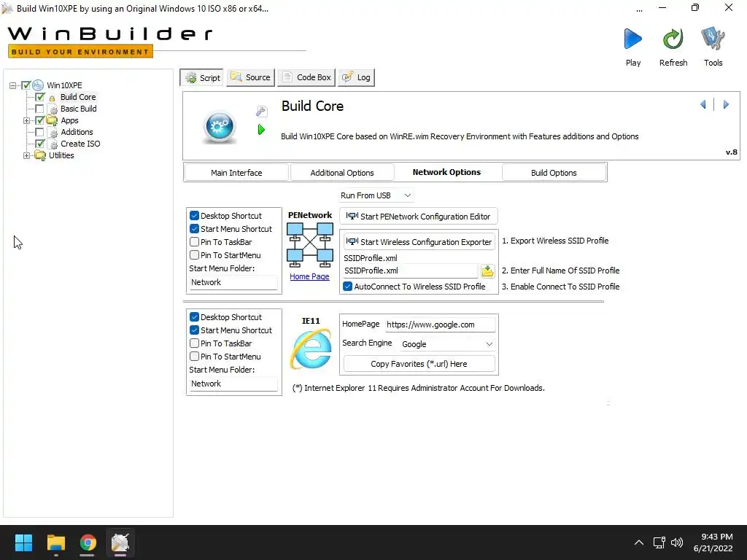
Task: Check the Basic Build tree checkbox
Action: (x=40, y=109)
